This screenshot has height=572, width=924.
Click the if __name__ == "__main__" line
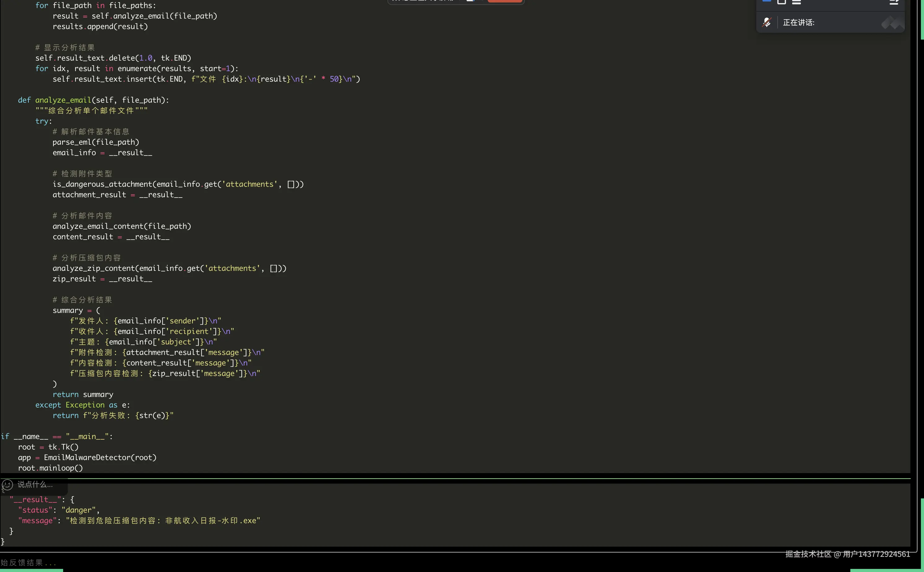point(57,437)
